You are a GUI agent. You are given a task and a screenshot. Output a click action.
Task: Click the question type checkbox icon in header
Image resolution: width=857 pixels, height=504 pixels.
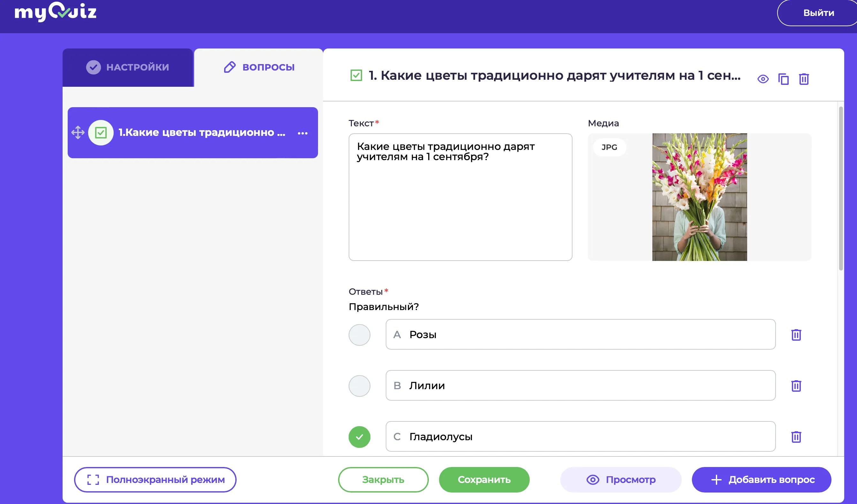tap(356, 75)
